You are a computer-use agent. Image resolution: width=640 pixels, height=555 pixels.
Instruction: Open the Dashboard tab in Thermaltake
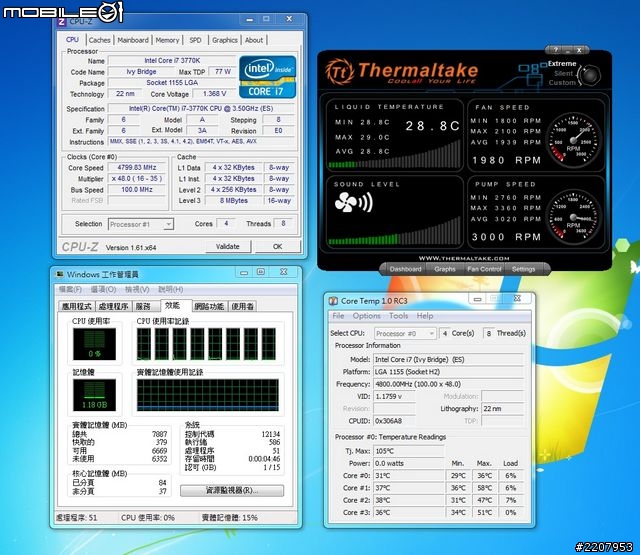coord(405,269)
